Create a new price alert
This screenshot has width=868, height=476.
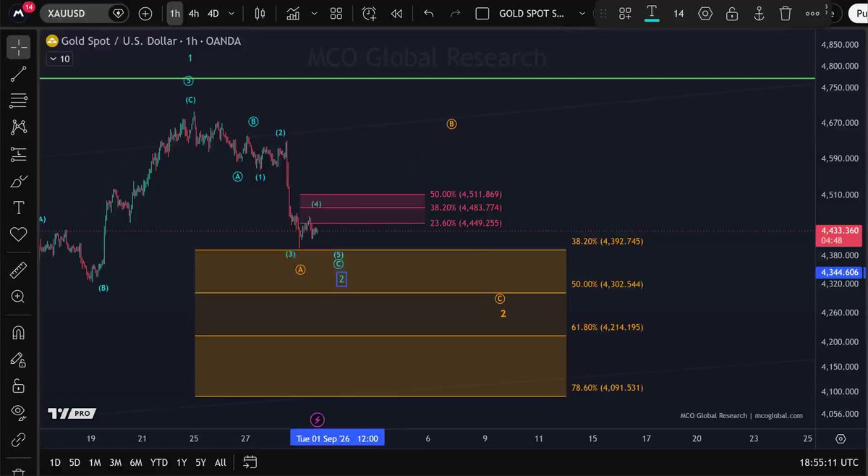tap(370, 13)
